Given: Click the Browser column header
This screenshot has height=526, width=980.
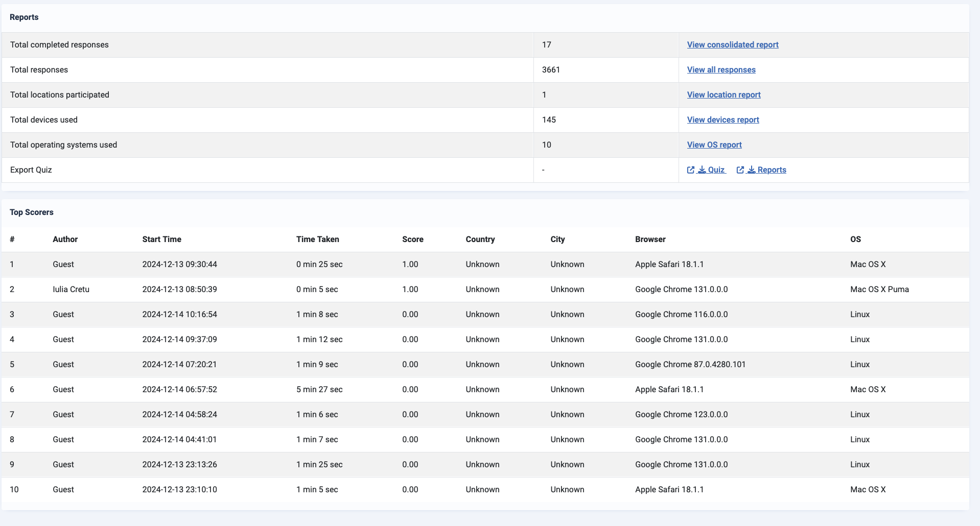Looking at the screenshot, I should point(650,240).
